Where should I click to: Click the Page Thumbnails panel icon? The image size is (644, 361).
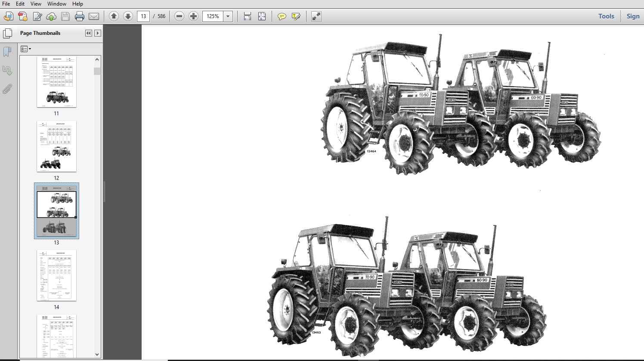tap(7, 34)
